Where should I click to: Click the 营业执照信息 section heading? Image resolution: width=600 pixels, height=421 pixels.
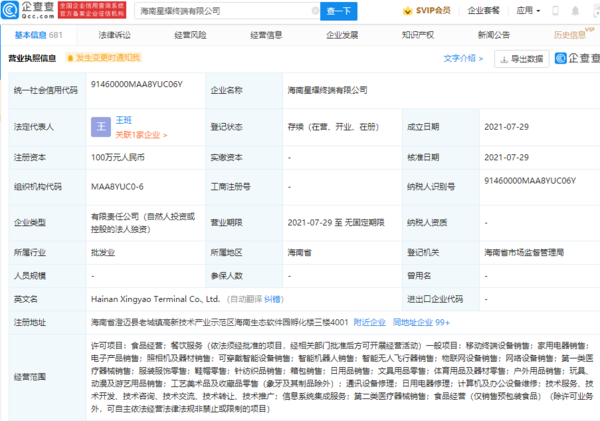pos(33,58)
